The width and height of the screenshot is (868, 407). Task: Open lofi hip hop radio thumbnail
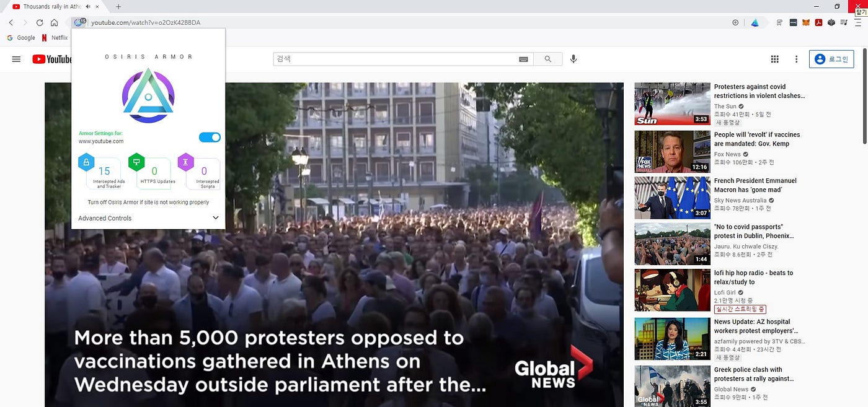tap(672, 290)
